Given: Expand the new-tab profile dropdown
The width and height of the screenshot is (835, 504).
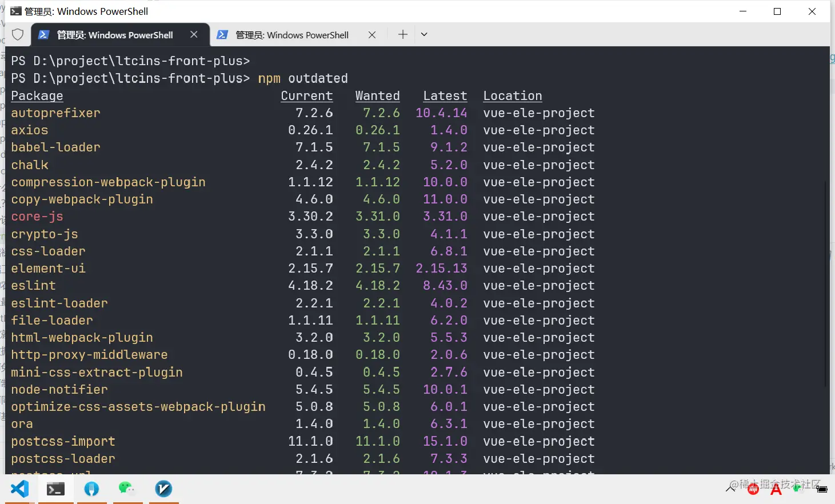Looking at the screenshot, I should click(x=424, y=34).
